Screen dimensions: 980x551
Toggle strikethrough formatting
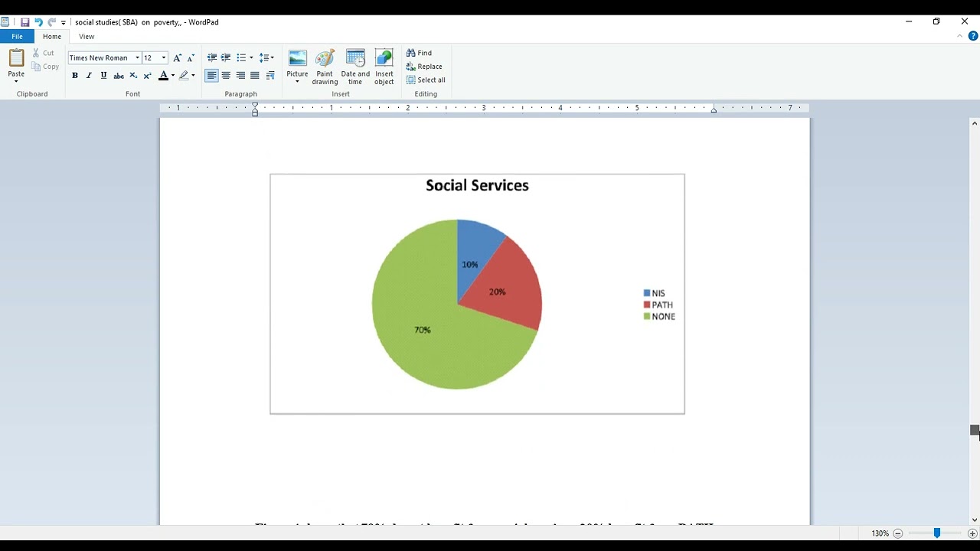119,76
